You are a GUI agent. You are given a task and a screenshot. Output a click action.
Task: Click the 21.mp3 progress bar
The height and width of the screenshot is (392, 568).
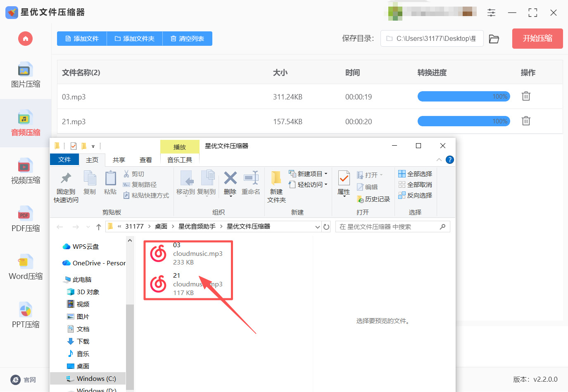tap(464, 121)
